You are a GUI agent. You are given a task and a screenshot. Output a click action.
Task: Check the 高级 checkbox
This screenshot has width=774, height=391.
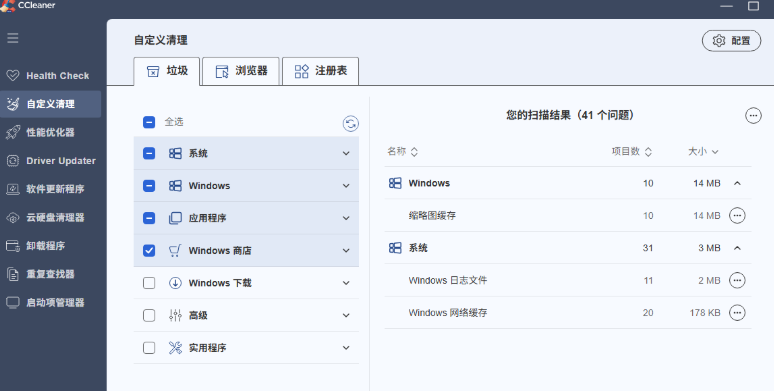point(149,315)
